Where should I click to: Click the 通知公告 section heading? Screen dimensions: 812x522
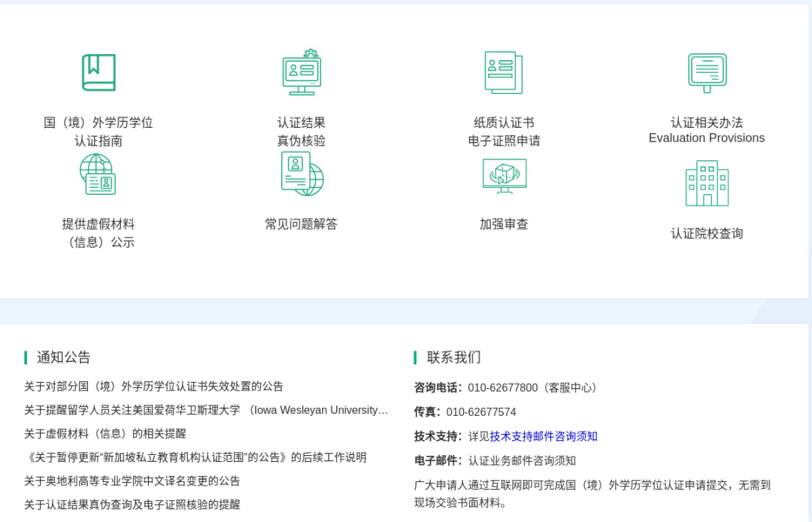coord(64,357)
